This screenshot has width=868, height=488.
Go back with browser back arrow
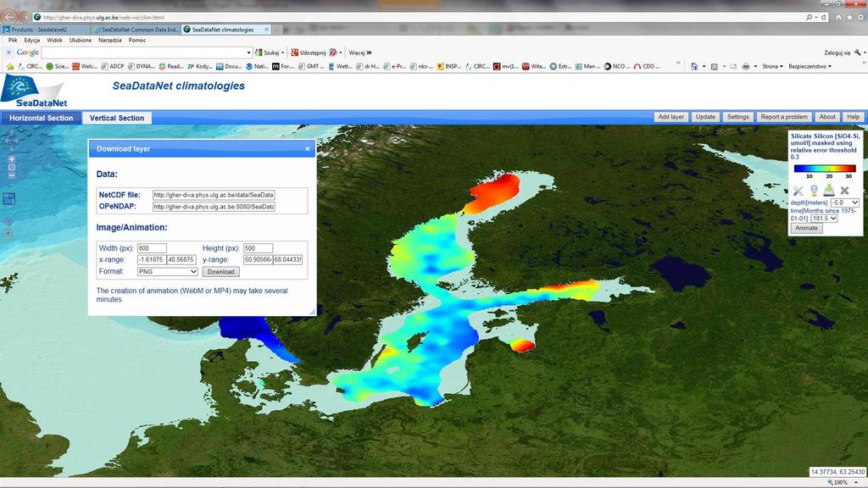(x=9, y=17)
